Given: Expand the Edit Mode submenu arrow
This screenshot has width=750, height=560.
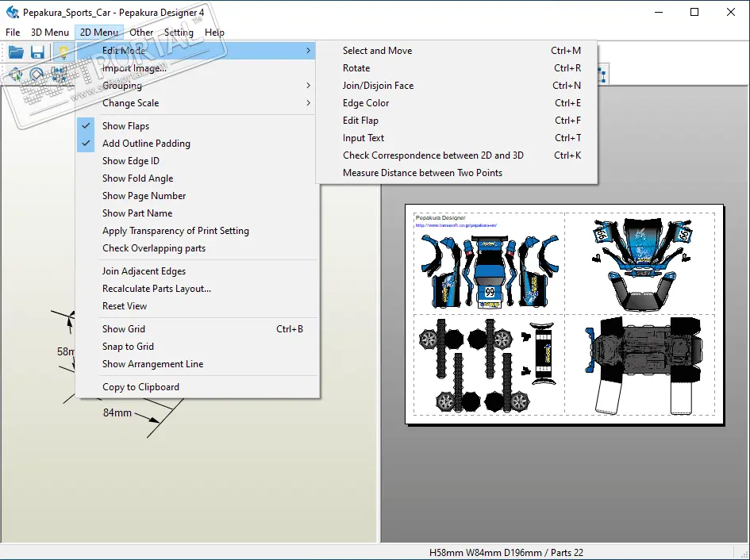Looking at the screenshot, I should [308, 50].
